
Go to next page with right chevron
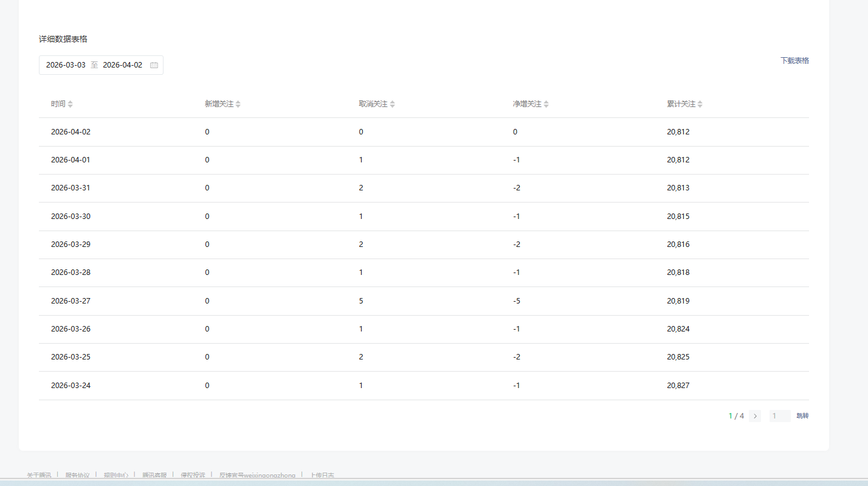(755, 416)
